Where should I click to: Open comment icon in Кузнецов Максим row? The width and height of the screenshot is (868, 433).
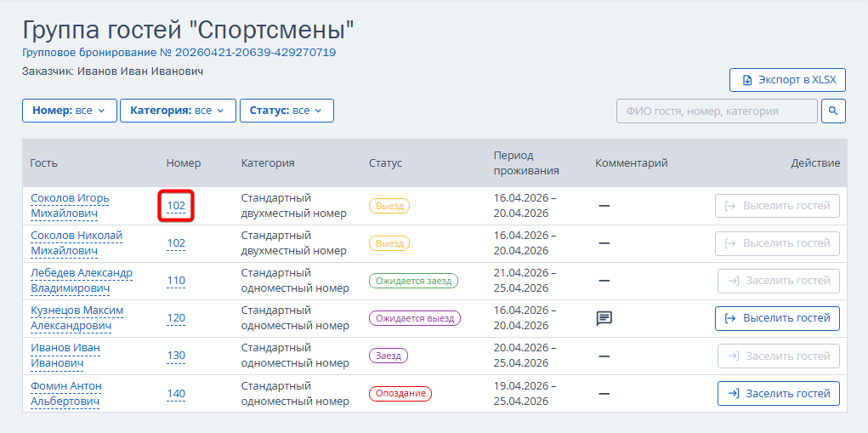(604, 318)
